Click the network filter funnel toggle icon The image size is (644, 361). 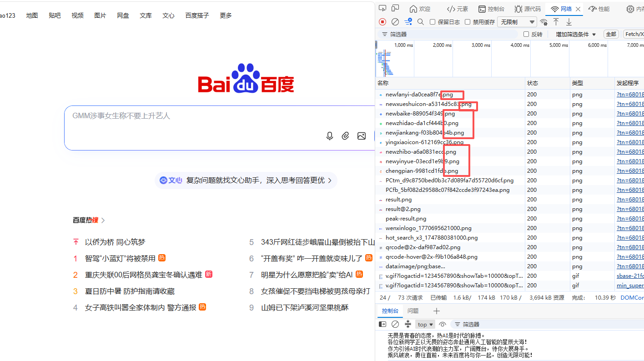[408, 22]
